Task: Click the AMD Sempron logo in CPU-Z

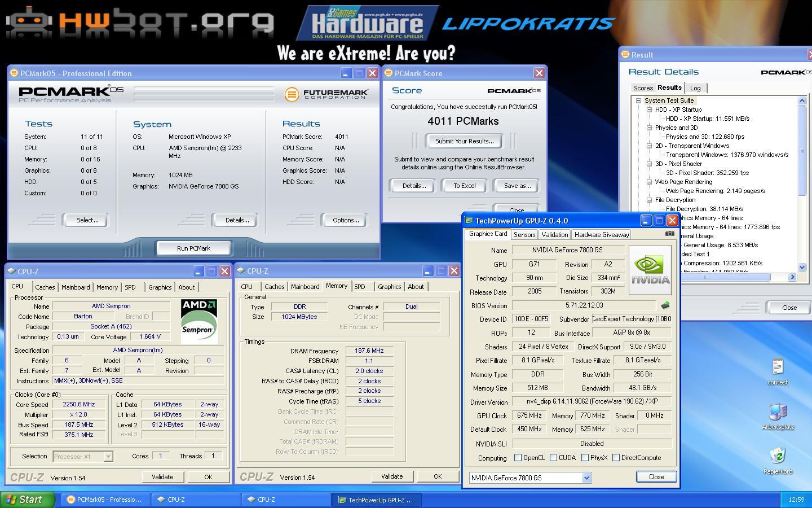Action: [198, 321]
